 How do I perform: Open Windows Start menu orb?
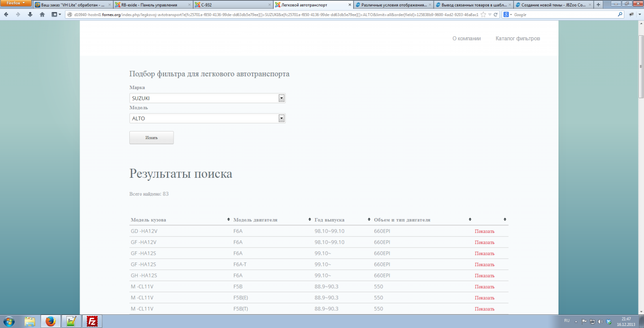(x=9, y=321)
